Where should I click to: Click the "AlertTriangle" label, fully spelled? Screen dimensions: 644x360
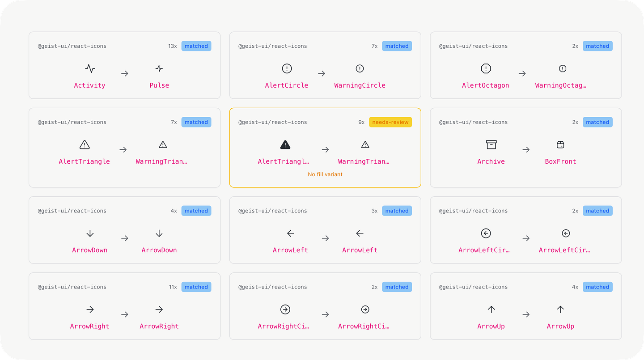click(85, 161)
